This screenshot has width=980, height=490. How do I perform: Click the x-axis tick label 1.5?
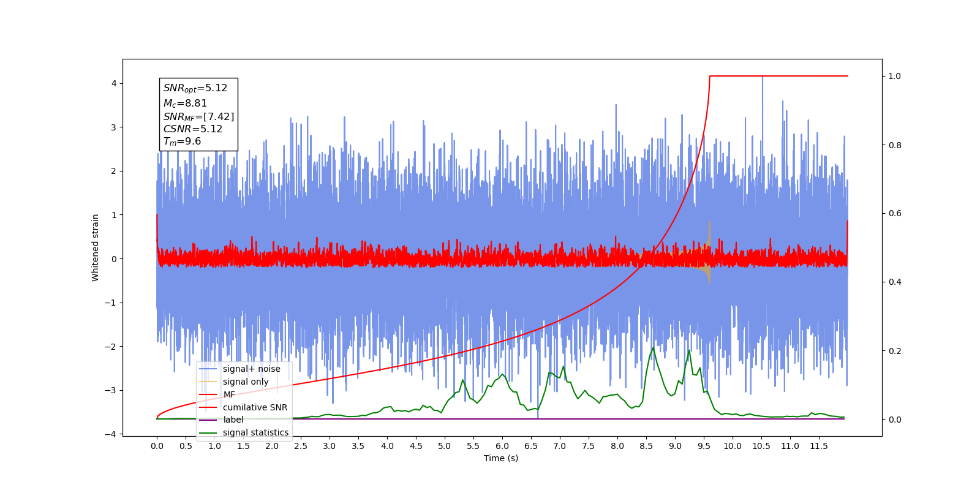tap(243, 446)
